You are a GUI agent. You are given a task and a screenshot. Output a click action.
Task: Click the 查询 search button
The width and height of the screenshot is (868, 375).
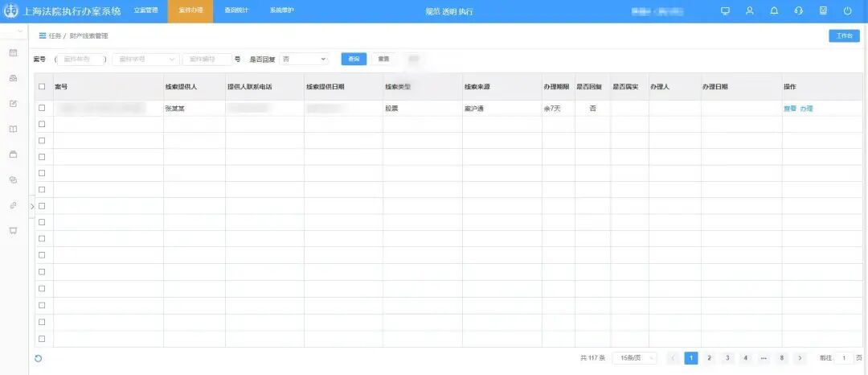354,60
